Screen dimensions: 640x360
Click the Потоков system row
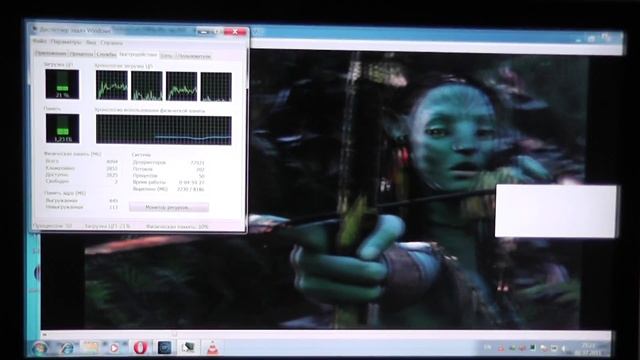(168, 169)
